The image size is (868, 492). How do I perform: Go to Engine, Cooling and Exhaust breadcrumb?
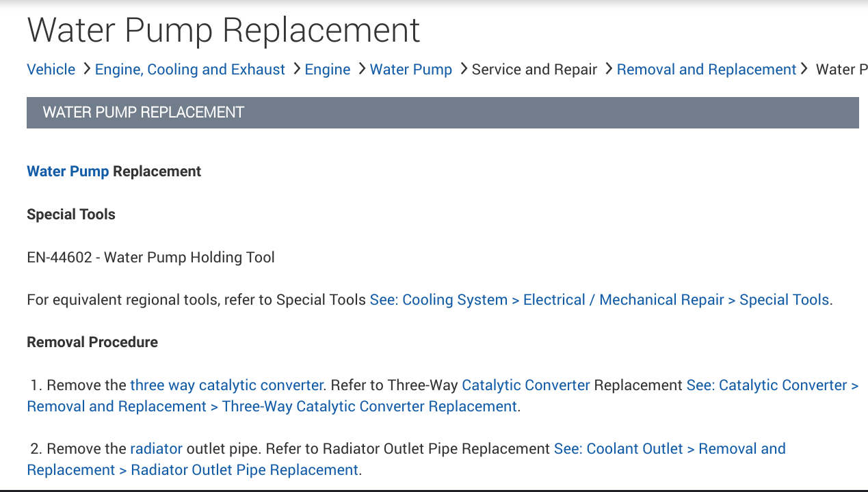pos(190,70)
